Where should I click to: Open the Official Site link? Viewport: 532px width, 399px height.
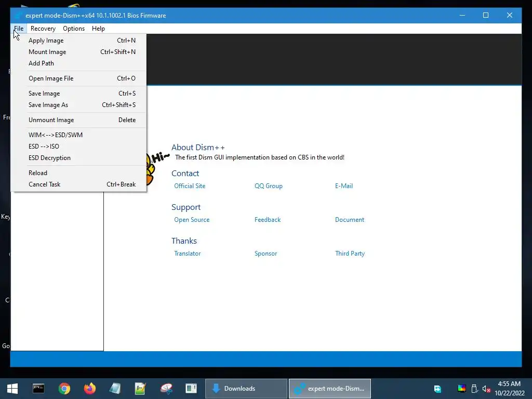coord(190,186)
